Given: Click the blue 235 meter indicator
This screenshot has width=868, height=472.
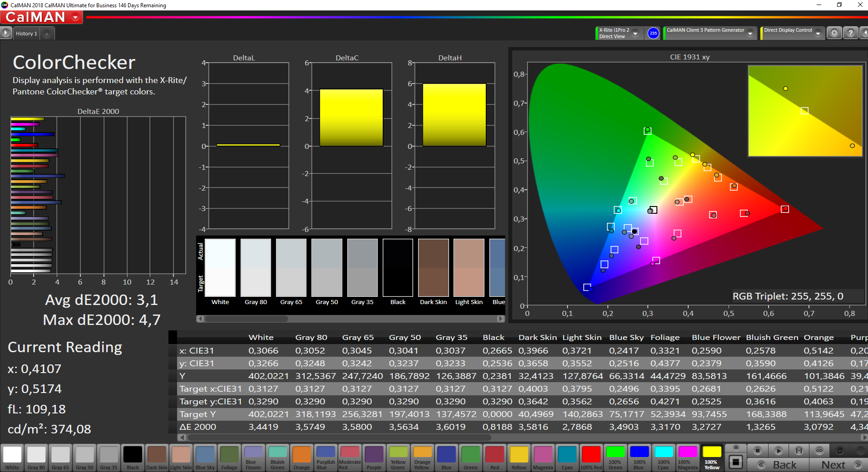Looking at the screenshot, I should 653,33.
